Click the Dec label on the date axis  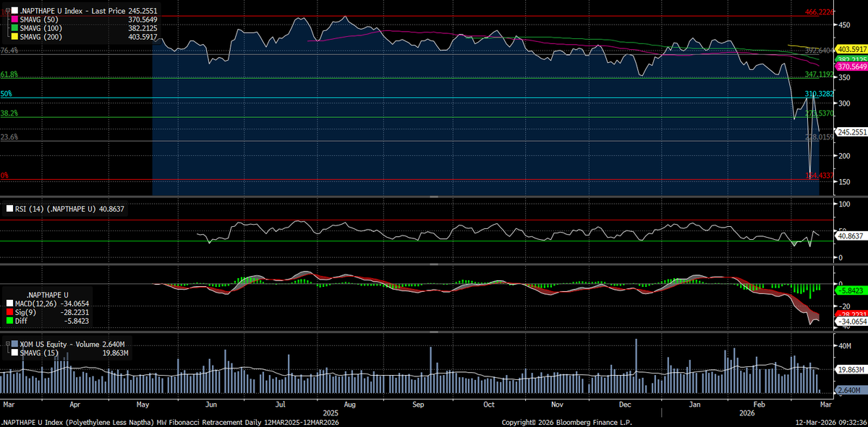[x=626, y=404]
